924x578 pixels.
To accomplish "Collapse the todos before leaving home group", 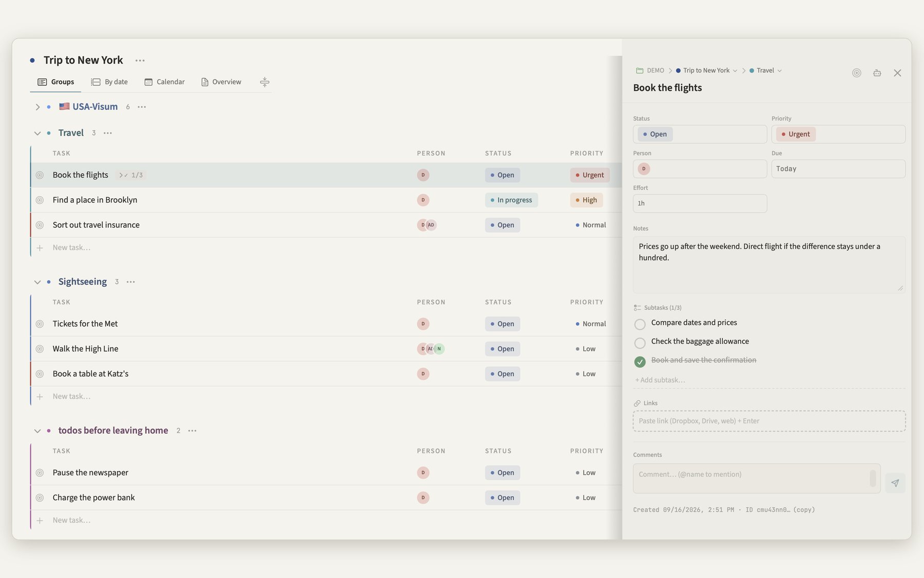I will (x=37, y=431).
